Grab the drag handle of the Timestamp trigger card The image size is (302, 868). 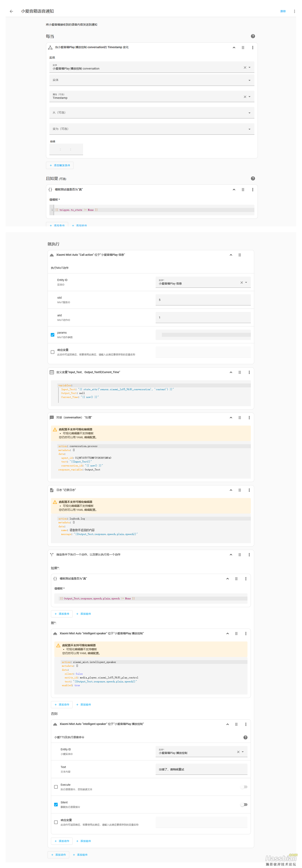(x=243, y=48)
